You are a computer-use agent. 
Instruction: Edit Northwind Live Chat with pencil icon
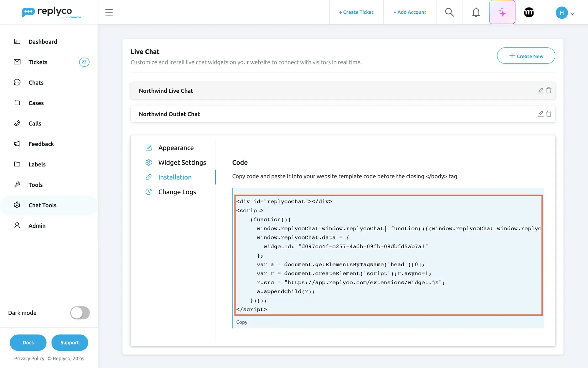[x=541, y=90]
